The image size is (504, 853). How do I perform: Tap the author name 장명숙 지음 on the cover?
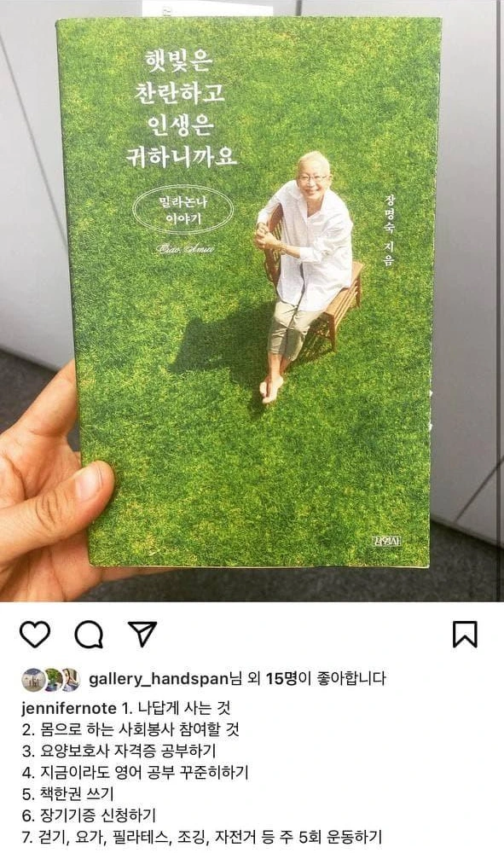click(x=389, y=229)
